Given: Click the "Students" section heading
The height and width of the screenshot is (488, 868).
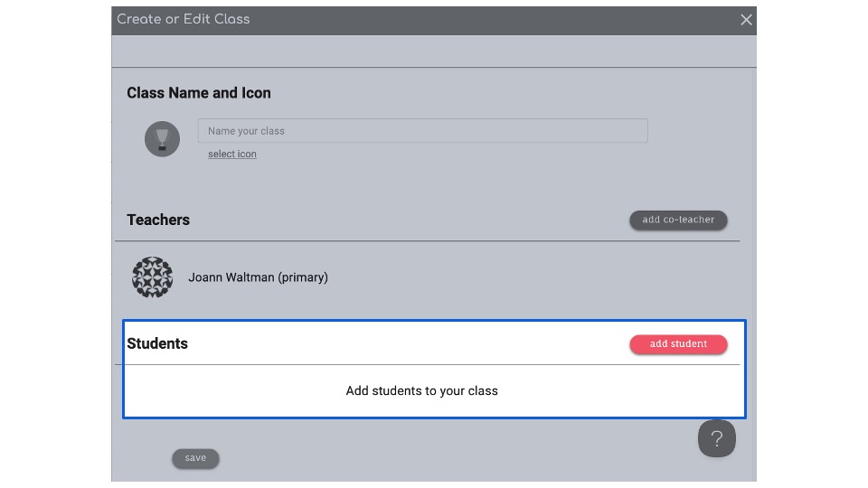Looking at the screenshot, I should (157, 343).
